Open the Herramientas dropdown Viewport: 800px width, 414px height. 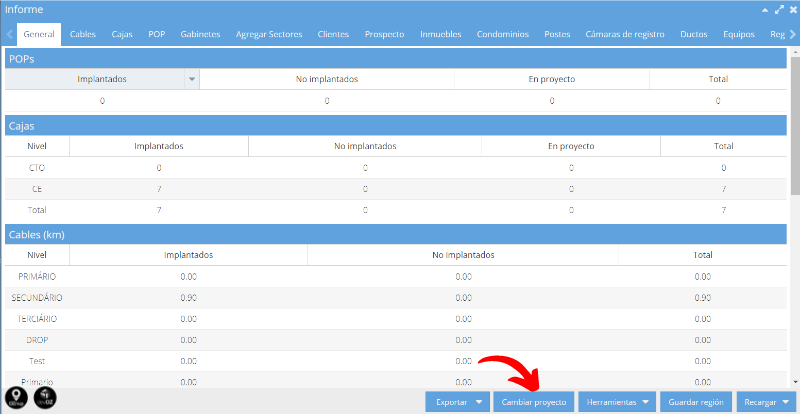tap(617, 402)
